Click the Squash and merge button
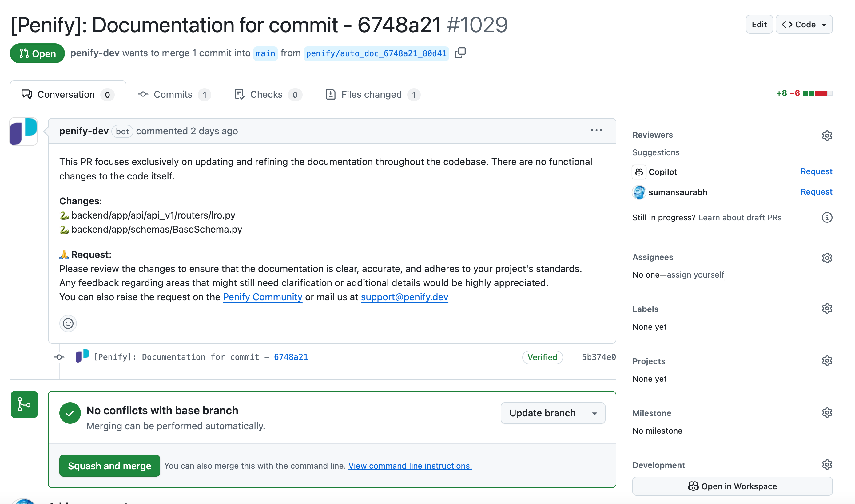The height and width of the screenshot is (504, 855). point(109,466)
